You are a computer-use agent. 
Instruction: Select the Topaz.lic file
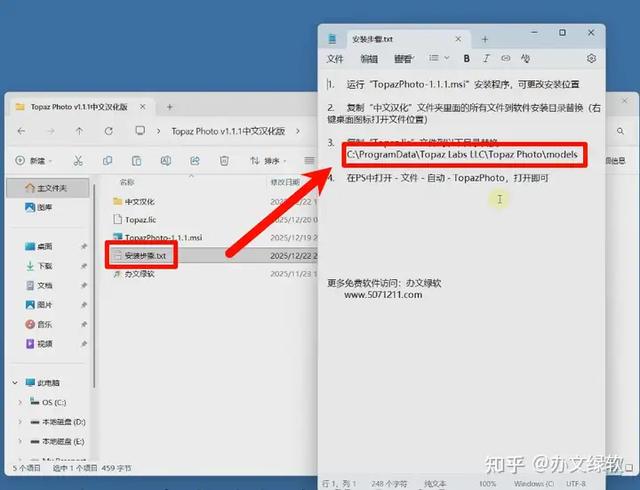135,220
